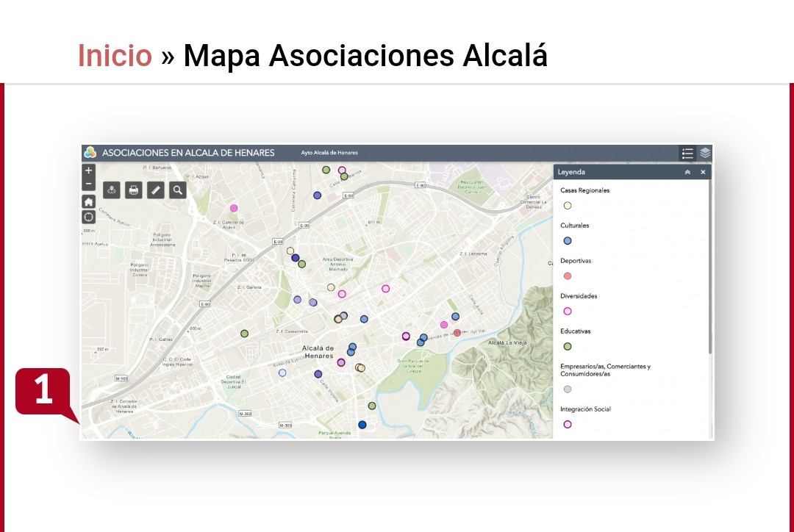
Task: Go to Inicio breadcrumb link
Action: 115,56
